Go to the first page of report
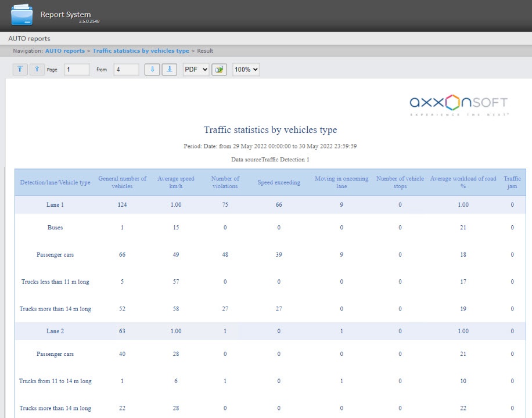 click(20, 70)
